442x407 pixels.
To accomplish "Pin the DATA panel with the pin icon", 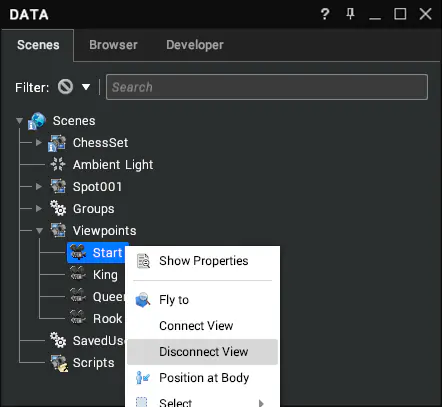I will point(350,14).
